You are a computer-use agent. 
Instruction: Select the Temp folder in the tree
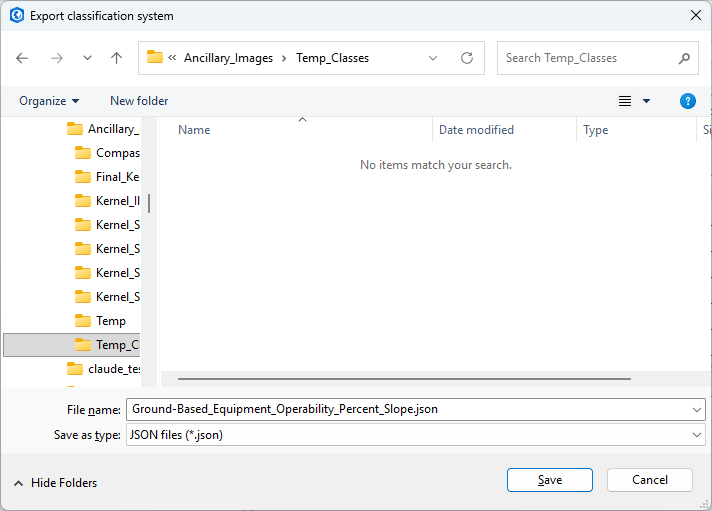pyautogui.click(x=100, y=321)
